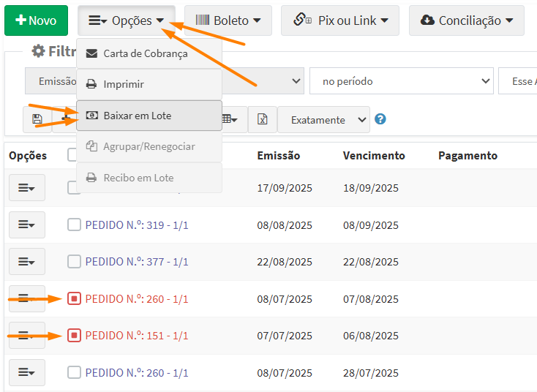Viewport: 537px width, 392px height.
Task: Open the table columns grid icon
Action: coord(230,119)
